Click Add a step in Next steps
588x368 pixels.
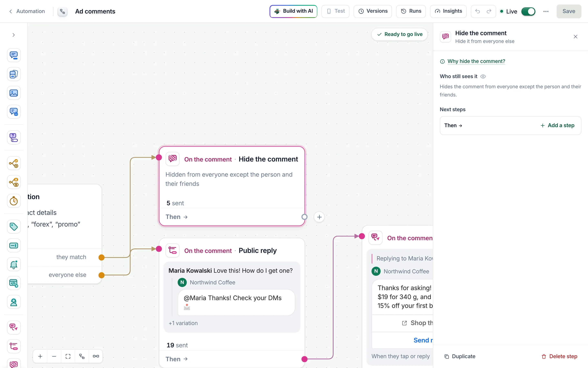pos(557,125)
